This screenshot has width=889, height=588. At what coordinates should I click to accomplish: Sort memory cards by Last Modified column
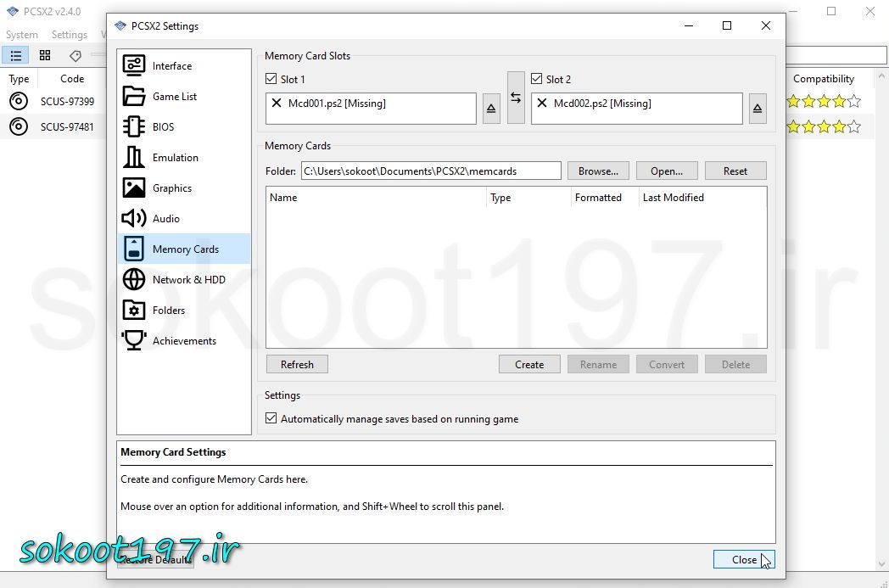(673, 197)
